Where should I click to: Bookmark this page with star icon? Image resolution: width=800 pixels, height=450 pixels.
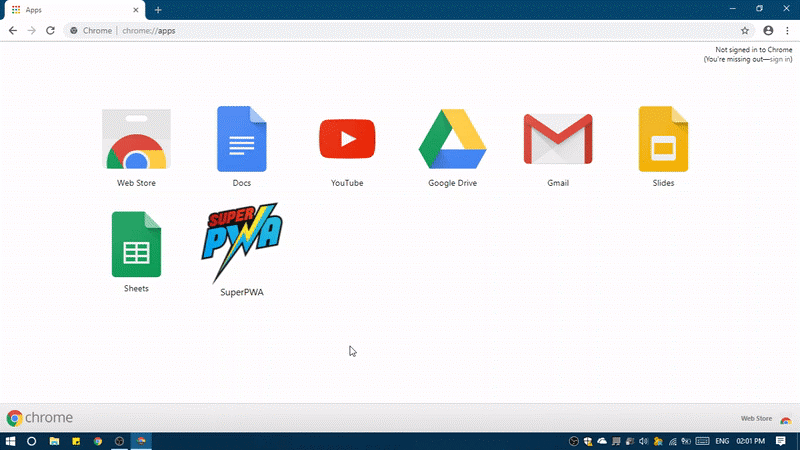[745, 31]
